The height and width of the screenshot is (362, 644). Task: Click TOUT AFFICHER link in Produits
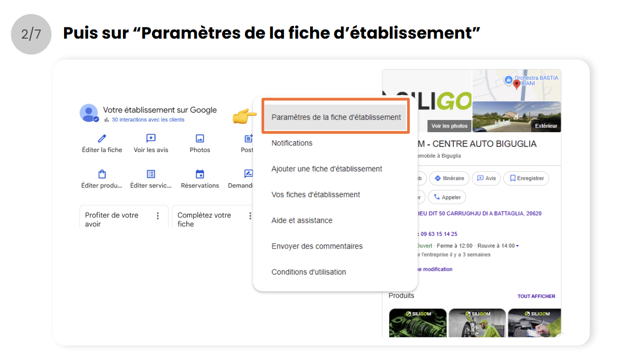(536, 296)
